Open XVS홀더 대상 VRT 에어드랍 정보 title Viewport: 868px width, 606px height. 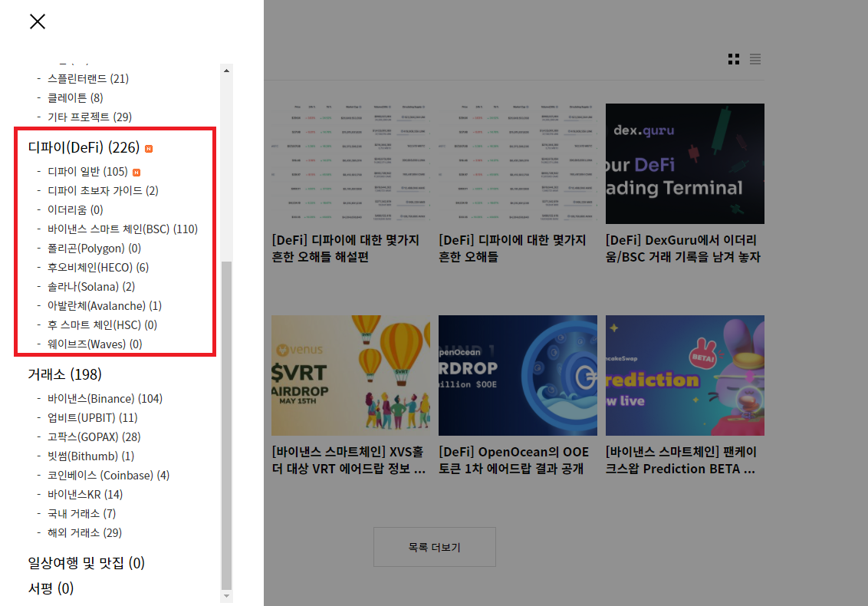tap(349, 460)
